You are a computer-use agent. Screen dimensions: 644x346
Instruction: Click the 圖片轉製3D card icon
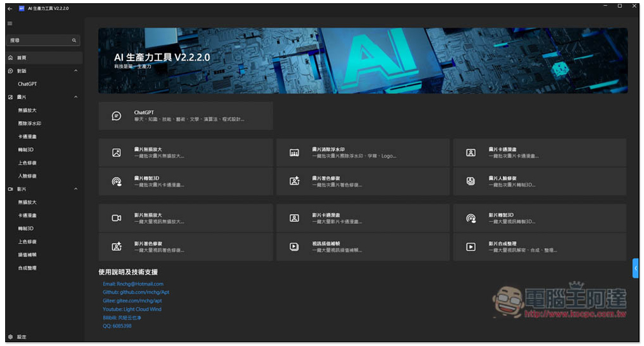tap(117, 181)
